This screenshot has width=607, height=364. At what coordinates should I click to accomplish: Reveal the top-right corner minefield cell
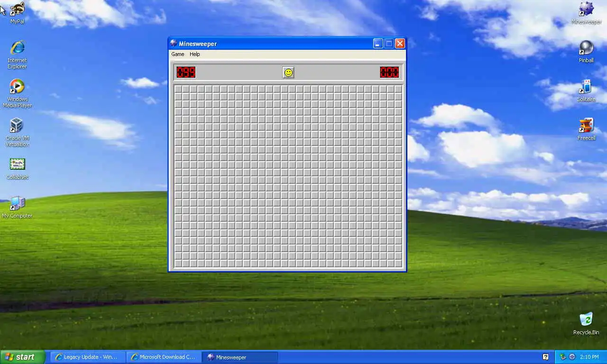(398, 90)
